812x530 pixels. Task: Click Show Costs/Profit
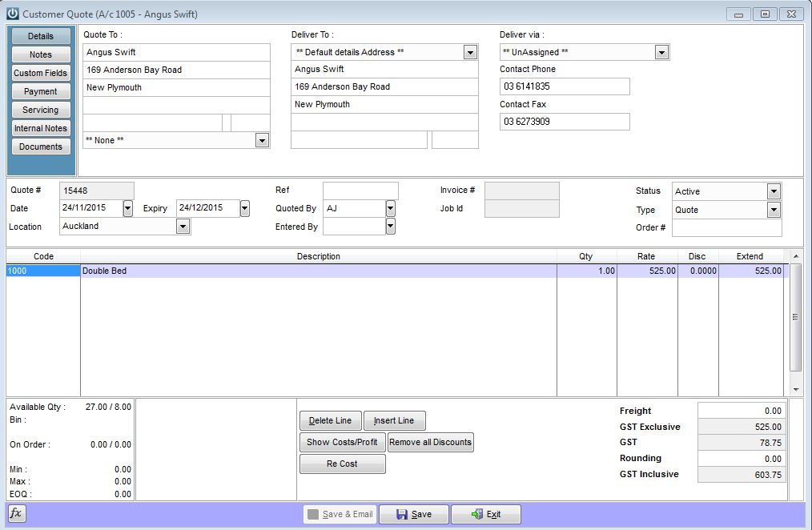click(342, 441)
